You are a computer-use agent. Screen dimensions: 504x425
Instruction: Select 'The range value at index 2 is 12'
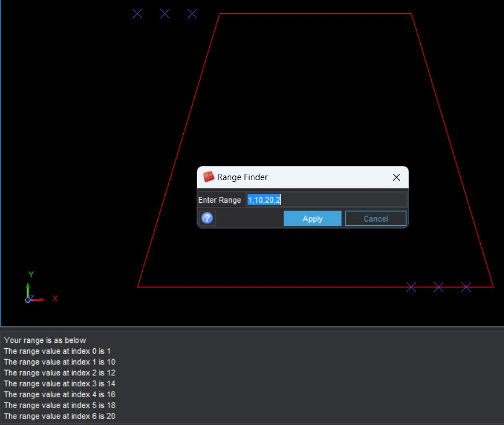click(x=60, y=372)
